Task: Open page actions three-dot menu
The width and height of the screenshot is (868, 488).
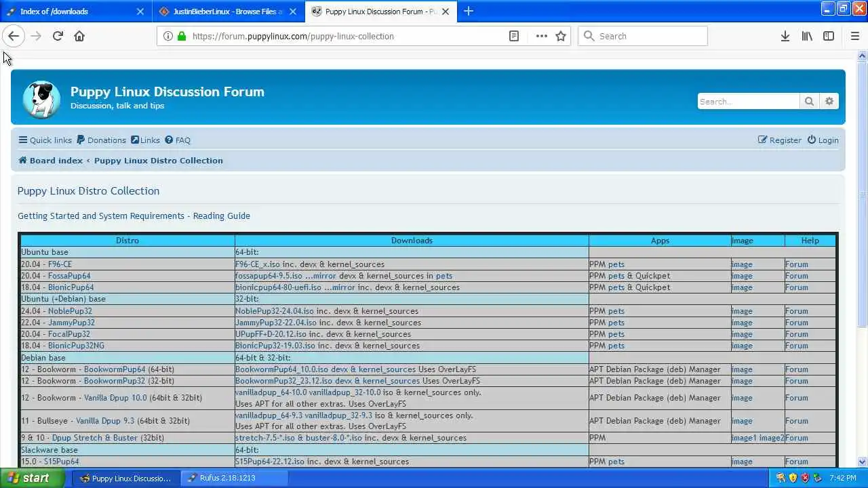Action: [x=541, y=36]
